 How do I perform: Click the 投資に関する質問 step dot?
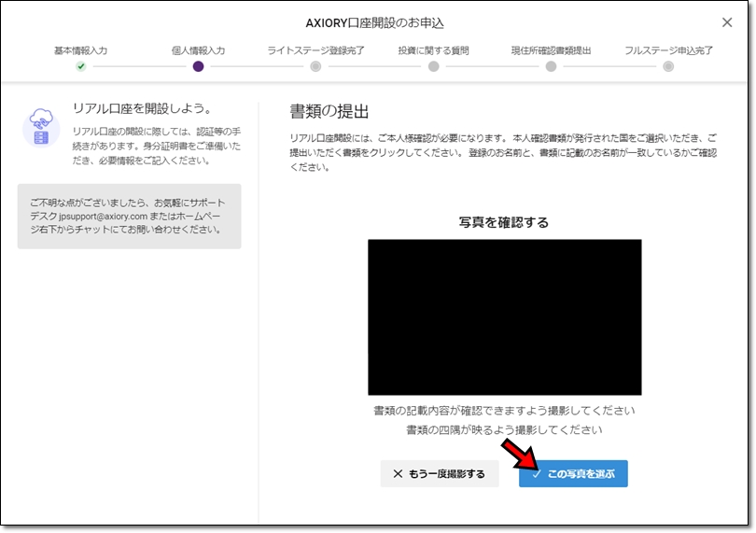coord(433,66)
